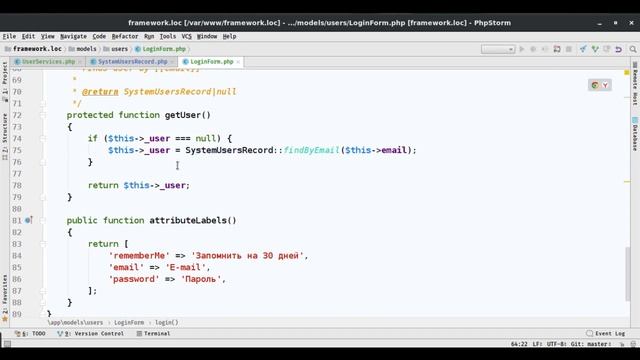Collapse the return array fold on line 83
Image resolution: width=640 pixels, height=360 pixels.
point(43,244)
